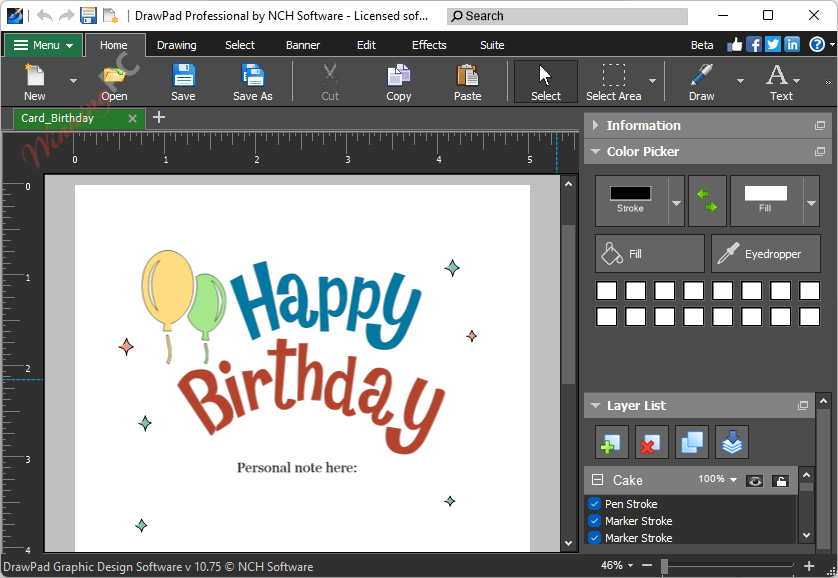The width and height of the screenshot is (838, 578).
Task: Delete layer with the red X icon
Action: click(x=651, y=442)
